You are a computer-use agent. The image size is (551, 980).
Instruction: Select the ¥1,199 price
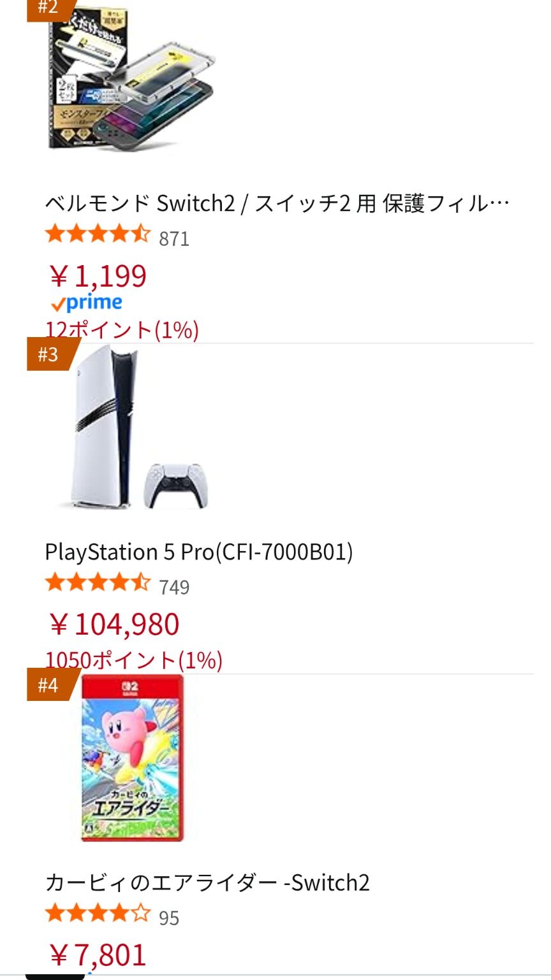98,276
